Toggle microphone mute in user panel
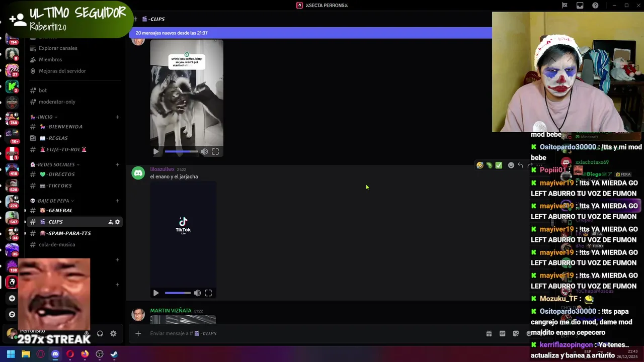Image resolution: width=644 pixels, height=362 pixels. click(87, 333)
